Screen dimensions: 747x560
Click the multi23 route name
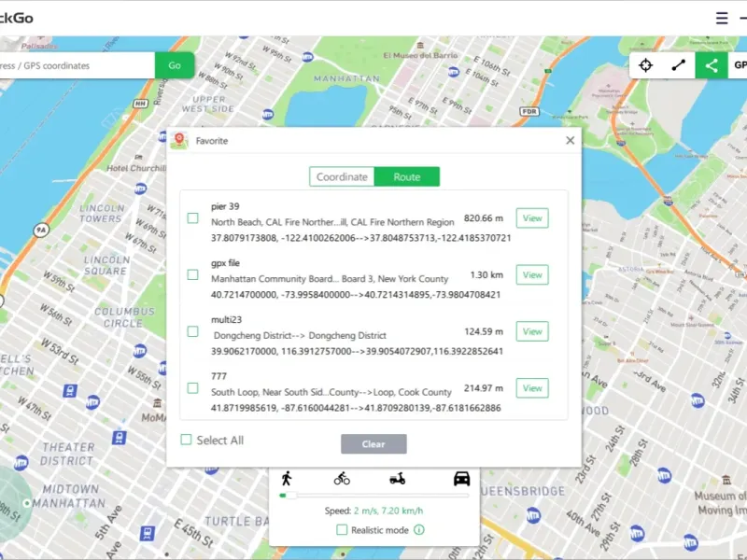point(226,319)
